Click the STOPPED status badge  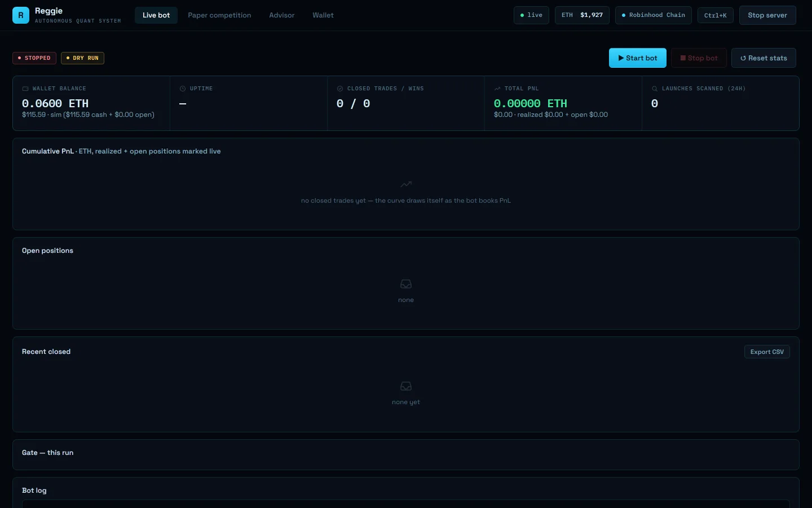pos(34,58)
